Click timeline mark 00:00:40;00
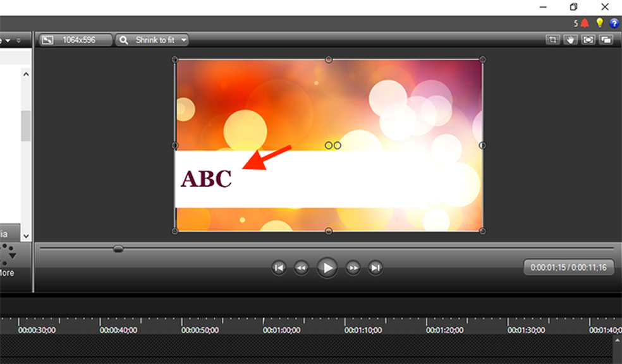Screen dimensions: 622x364 pos(118,330)
